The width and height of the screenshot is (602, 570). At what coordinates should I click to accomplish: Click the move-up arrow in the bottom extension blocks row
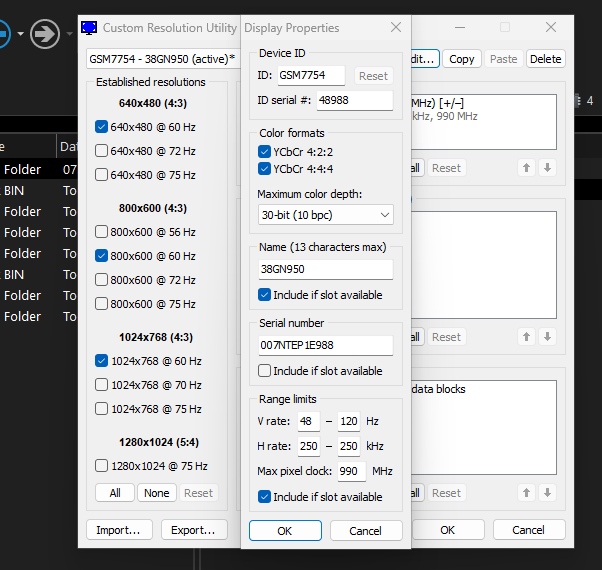526,493
